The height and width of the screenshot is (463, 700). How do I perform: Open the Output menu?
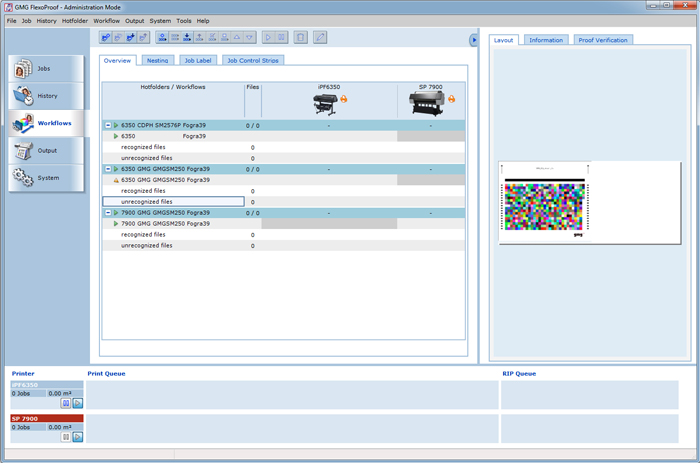click(x=134, y=21)
